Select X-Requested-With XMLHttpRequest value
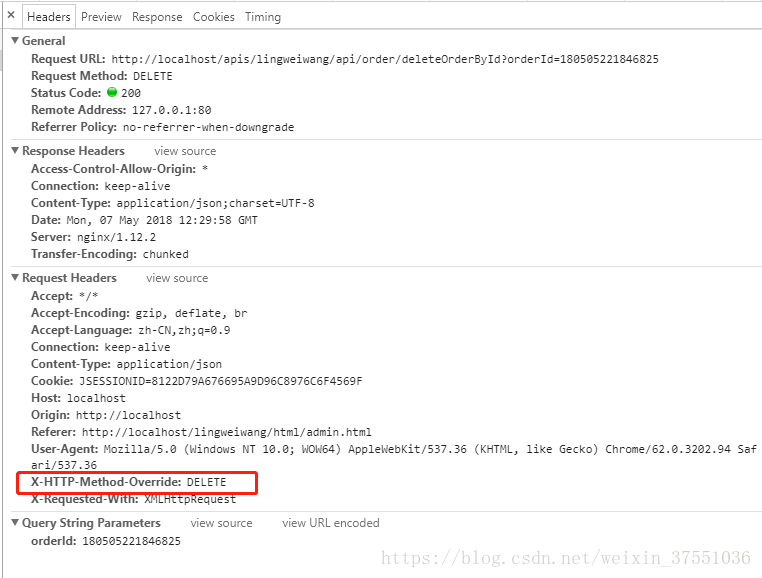This screenshot has width=762, height=578. [x=190, y=499]
